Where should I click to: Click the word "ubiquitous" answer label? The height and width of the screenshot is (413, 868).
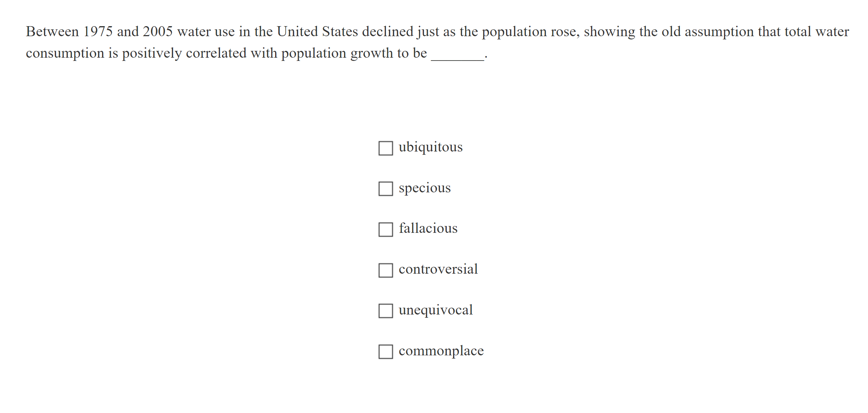[430, 147]
